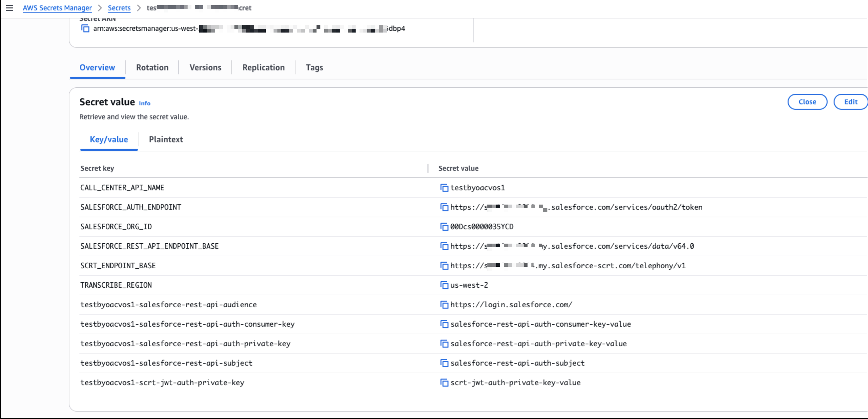Open the Rotation tab

coord(152,68)
